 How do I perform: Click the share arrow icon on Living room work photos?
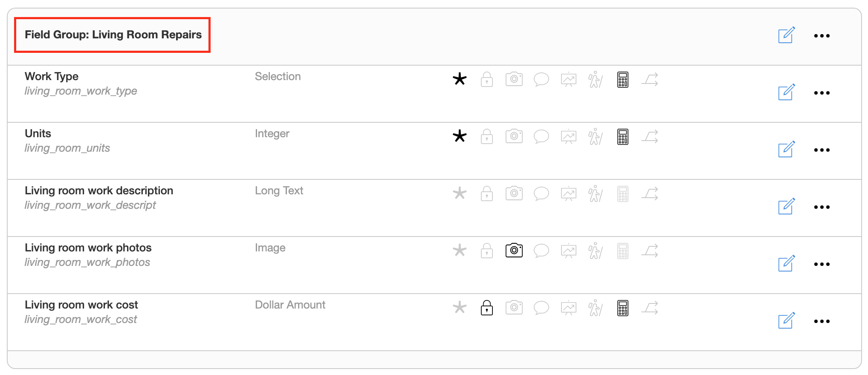(x=650, y=251)
